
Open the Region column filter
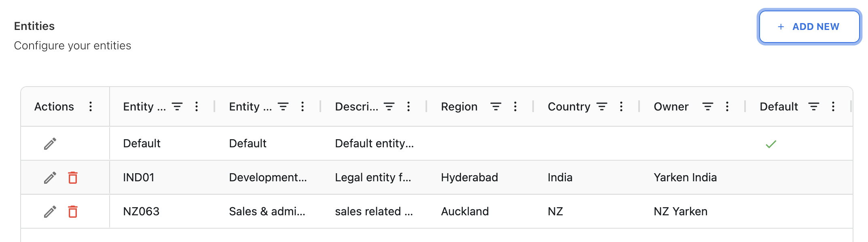point(495,106)
